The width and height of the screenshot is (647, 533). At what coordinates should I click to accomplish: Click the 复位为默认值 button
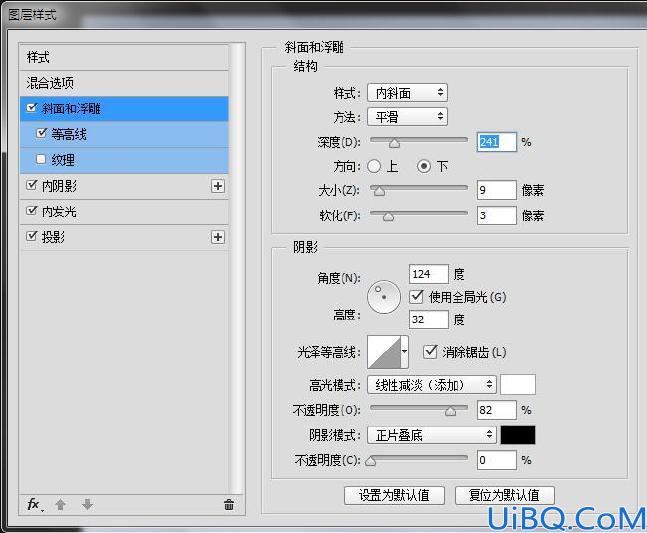coord(504,495)
